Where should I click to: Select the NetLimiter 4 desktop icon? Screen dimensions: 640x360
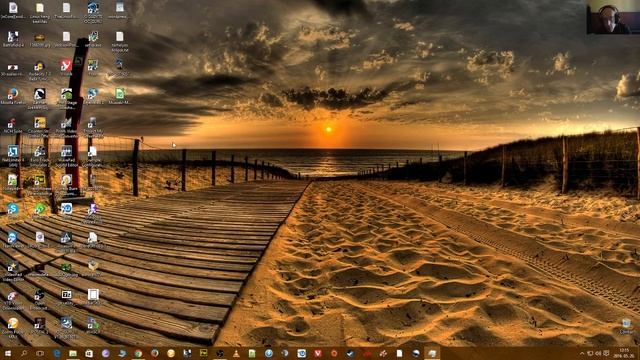(x=13, y=155)
